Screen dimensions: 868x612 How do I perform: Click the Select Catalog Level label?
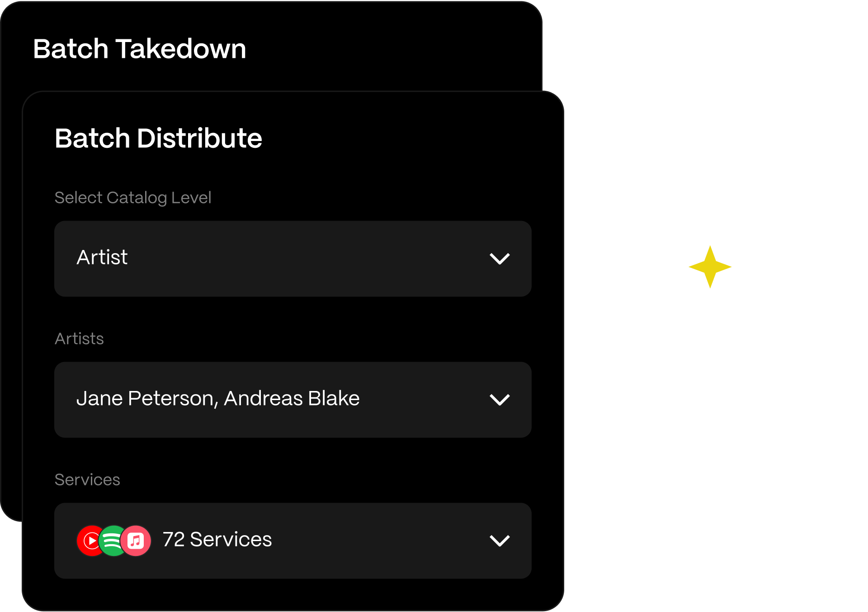point(133,198)
